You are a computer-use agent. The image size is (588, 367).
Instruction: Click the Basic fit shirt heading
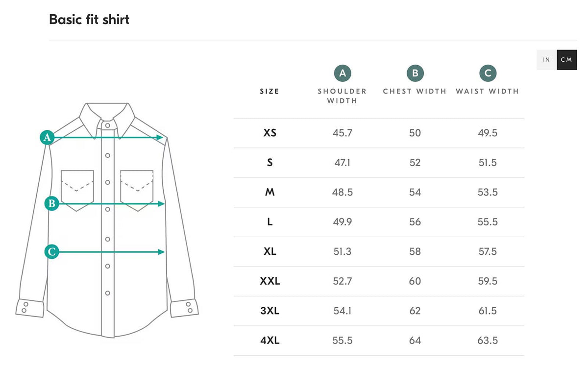pyautogui.click(x=89, y=20)
